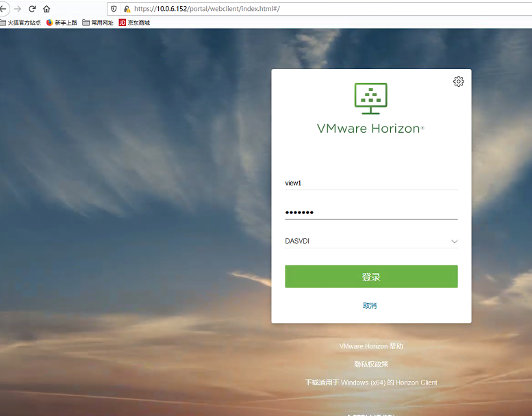Viewport: 532px width, 416px height.
Task: Click the insecure connection lock warning icon
Action: pyautogui.click(x=127, y=9)
